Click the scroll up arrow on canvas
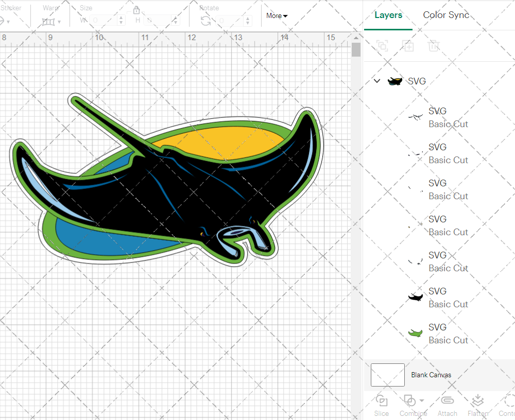The width and height of the screenshot is (515, 420). tap(356, 38)
